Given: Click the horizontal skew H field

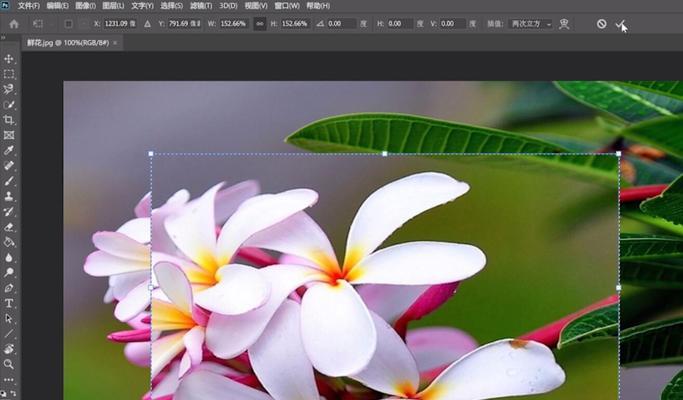Looking at the screenshot, I should (x=399, y=24).
